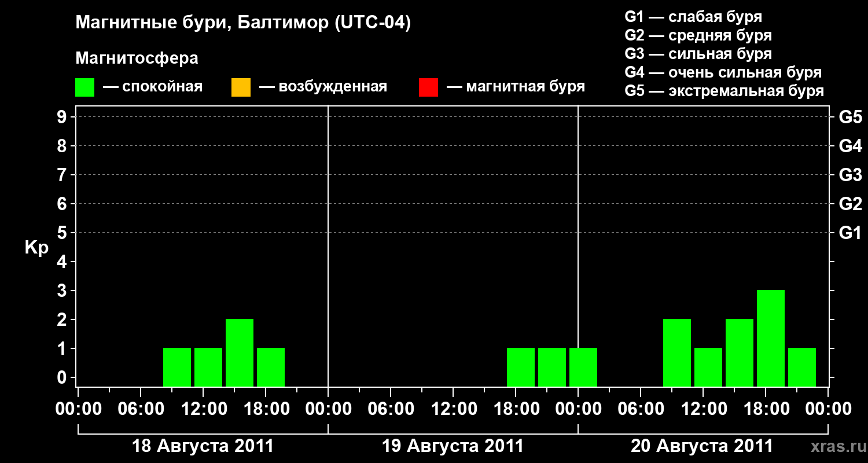868x463 pixels.
Task: Click the '— магнитная буря' legend label
Action: point(516,87)
